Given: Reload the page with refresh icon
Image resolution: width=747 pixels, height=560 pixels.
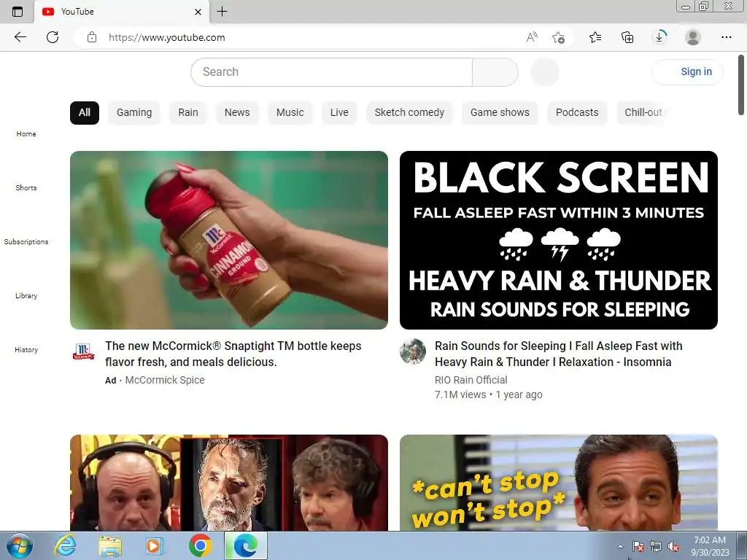Looking at the screenshot, I should point(53,37).
